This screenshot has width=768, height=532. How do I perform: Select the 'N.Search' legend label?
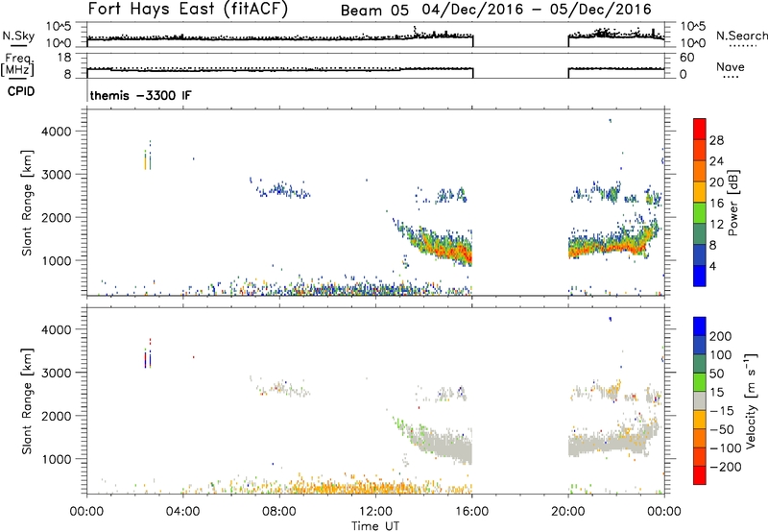tap(741, 36)
